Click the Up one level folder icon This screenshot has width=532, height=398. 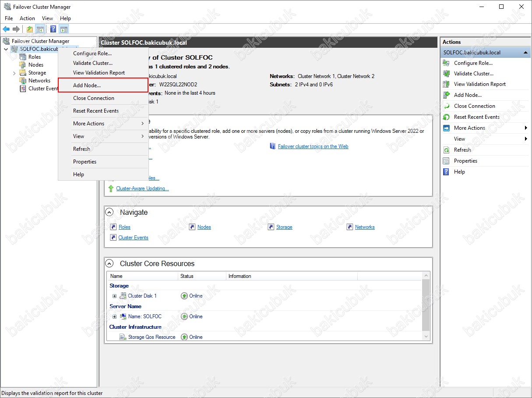coord(30,29)
